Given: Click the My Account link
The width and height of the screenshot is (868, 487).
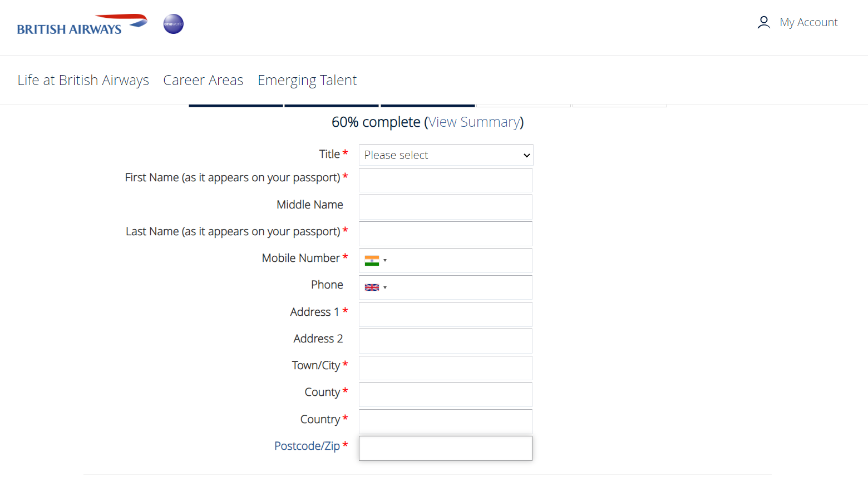Looking at the screenshot, I should [x=808, y=22].
